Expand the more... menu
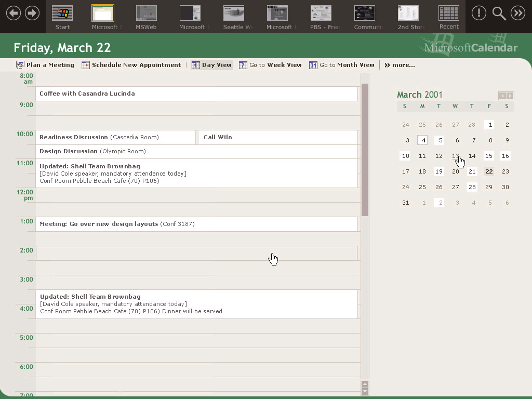 (x=400, y=65)
